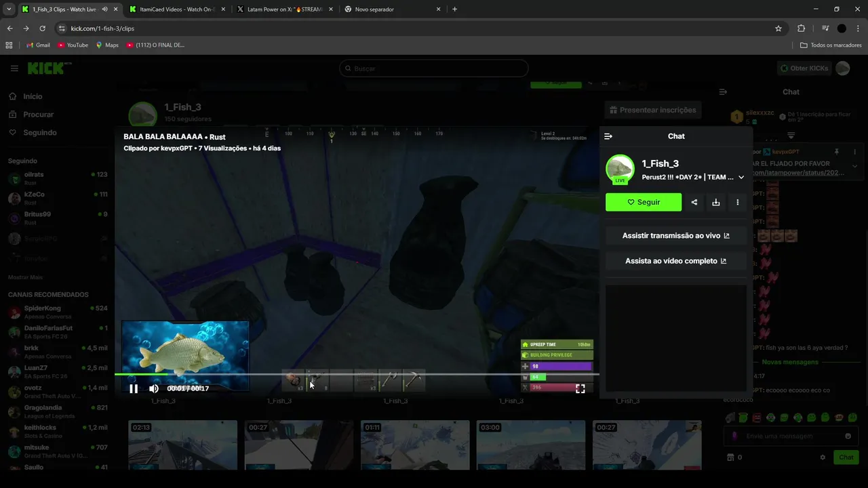Open Gragolandia recommended channel
The width and height of the screenshot is (868, 488).
point(57,411)
